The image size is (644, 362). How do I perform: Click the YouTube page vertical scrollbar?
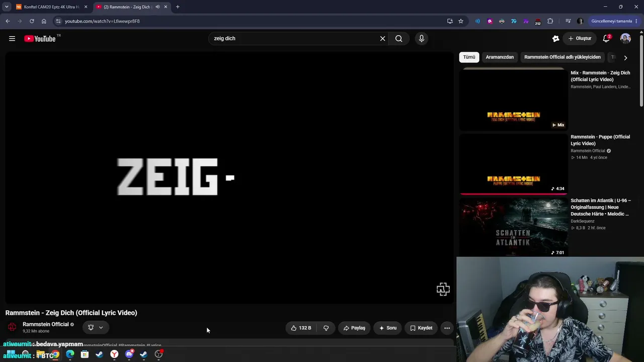pos(641,70)
